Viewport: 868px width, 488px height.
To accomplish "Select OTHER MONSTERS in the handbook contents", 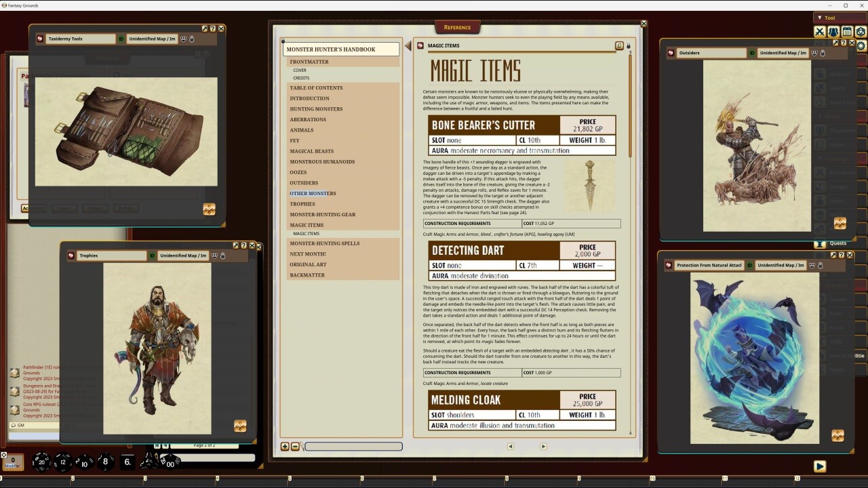I will point(312,193).
